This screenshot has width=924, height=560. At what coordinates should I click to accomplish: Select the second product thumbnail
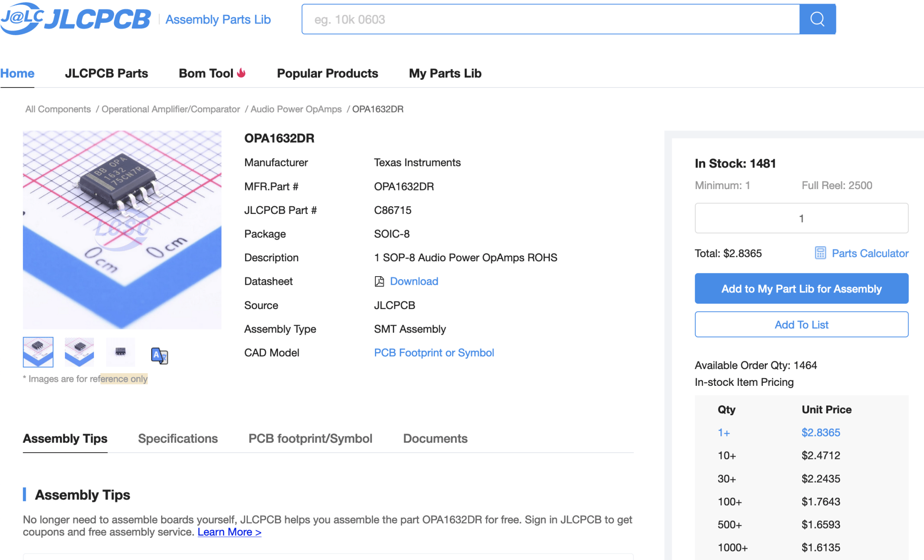coord(79,352)
